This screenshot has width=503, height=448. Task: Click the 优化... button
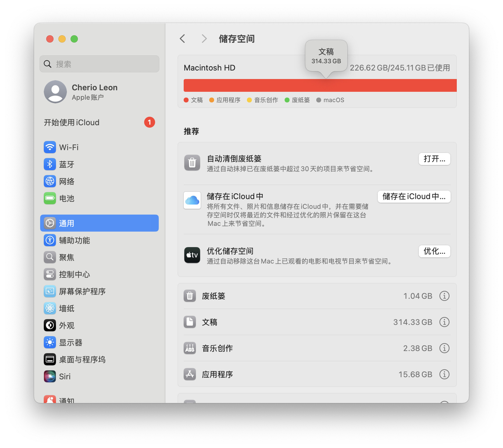click(434, 251)
